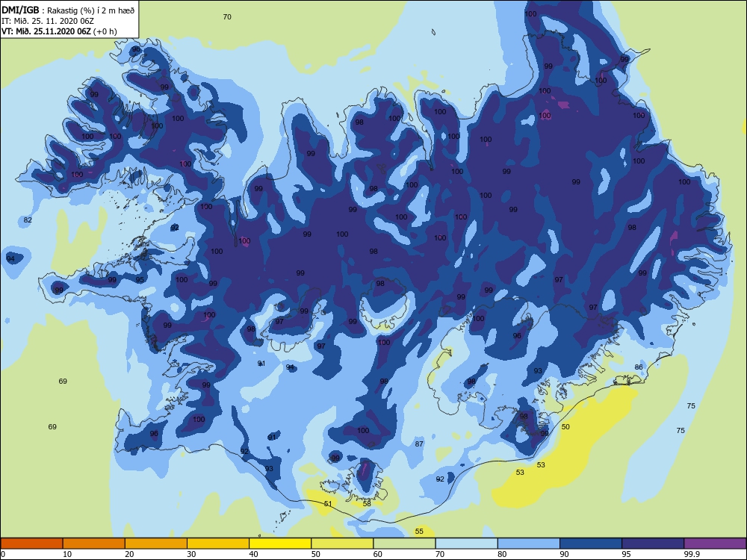Select the bright yellow 40–50 legend swatch
This screenshot has height=560, width=747.
pyautogui.click(x=280, y=544)
